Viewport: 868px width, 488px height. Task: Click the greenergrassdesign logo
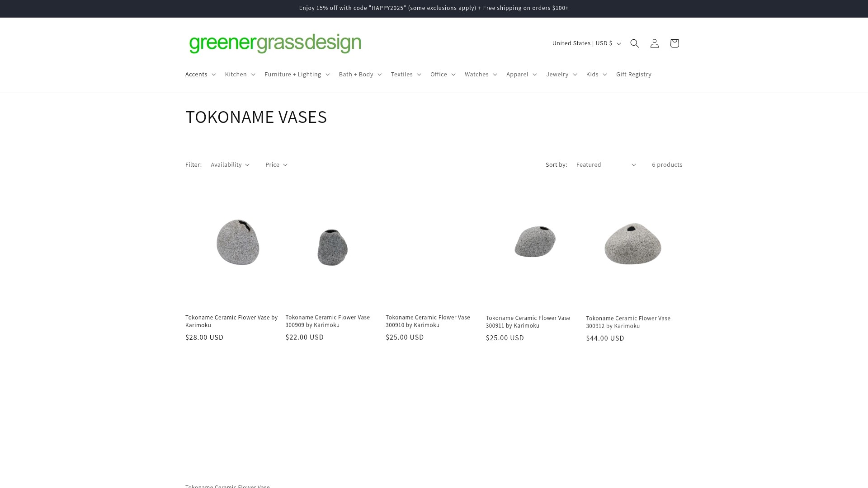[x=275, y=43]
